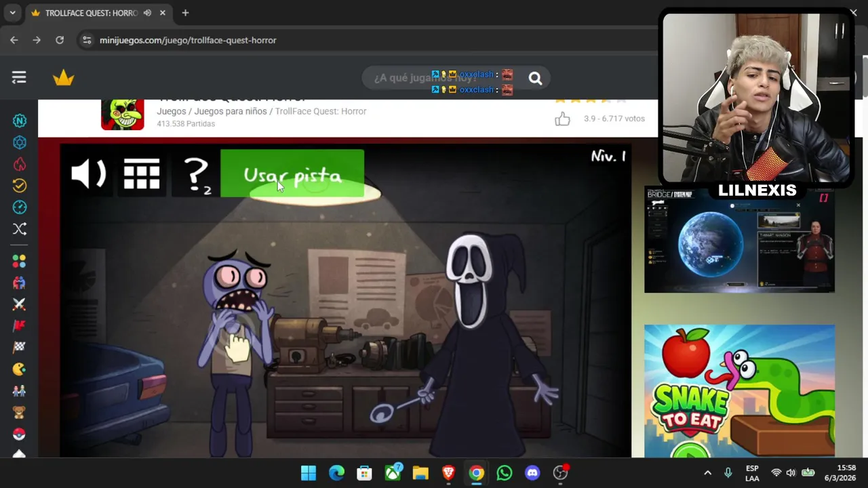Click the yellow clock-check recent icon
The image size is (868, 488).
(20, 186)
